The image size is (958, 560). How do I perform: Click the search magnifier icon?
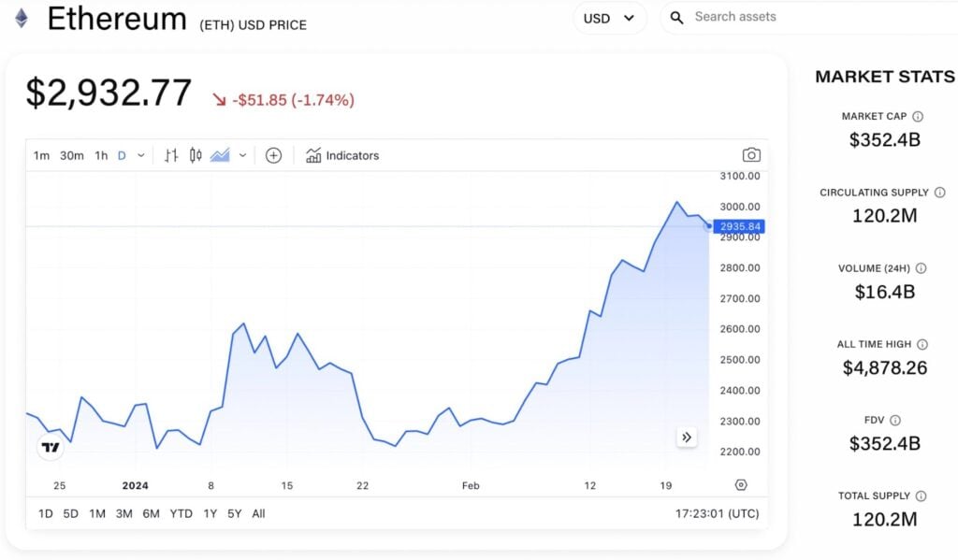click(x=676, y=18)
